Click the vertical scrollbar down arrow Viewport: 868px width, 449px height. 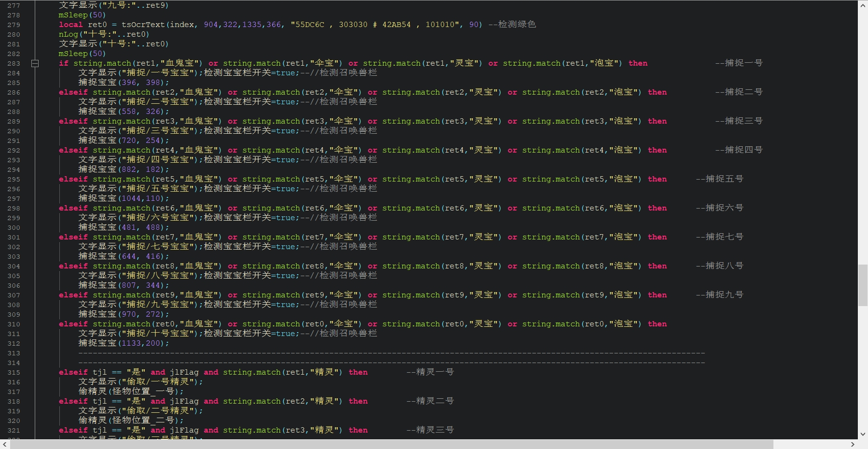point(863,434)
